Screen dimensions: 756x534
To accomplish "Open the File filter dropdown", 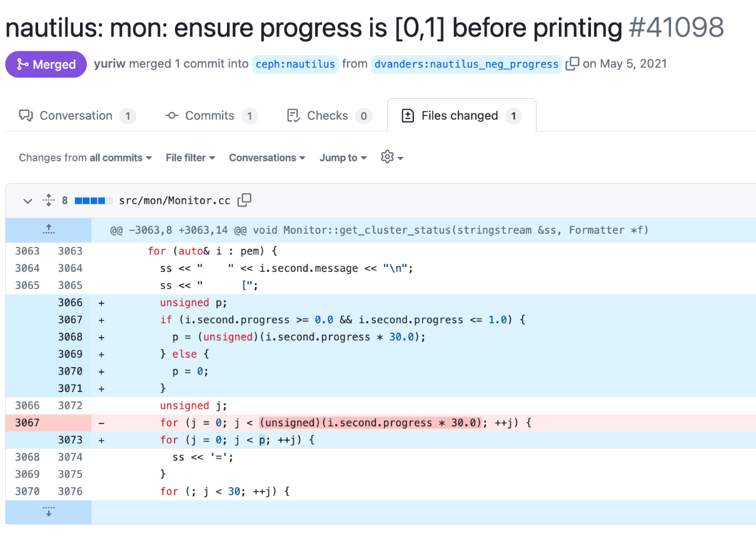I will point(191,158).
